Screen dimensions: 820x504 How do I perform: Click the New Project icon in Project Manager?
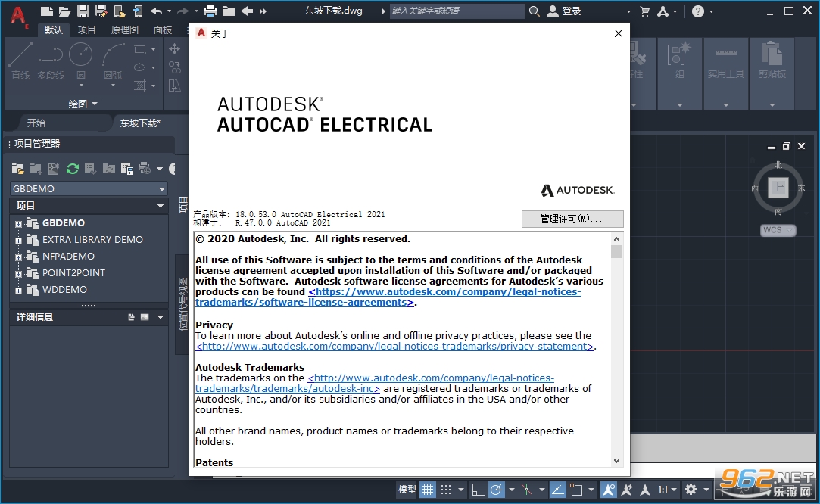point(36,168)
